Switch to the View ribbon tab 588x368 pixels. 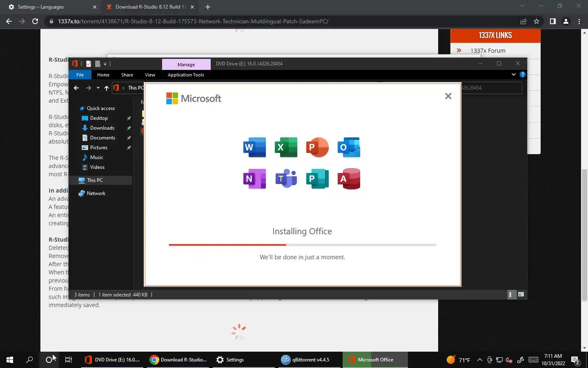[150, 75]
